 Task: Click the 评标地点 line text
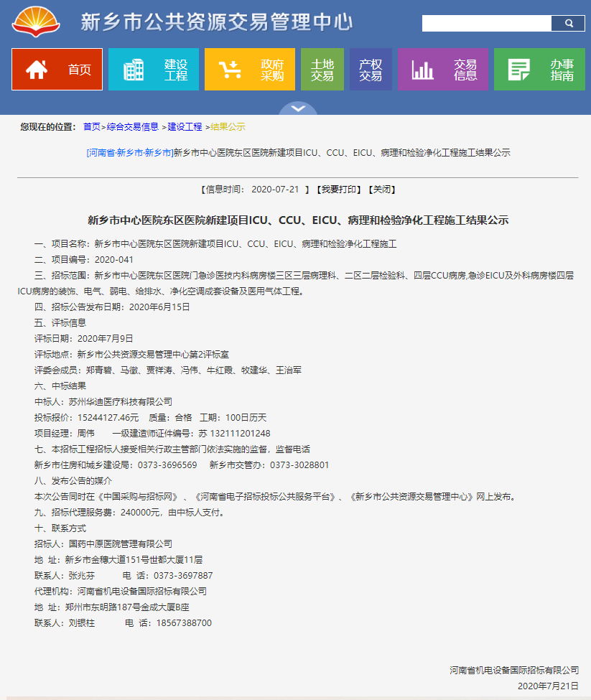pyautogui.click(x=131, y=355)
